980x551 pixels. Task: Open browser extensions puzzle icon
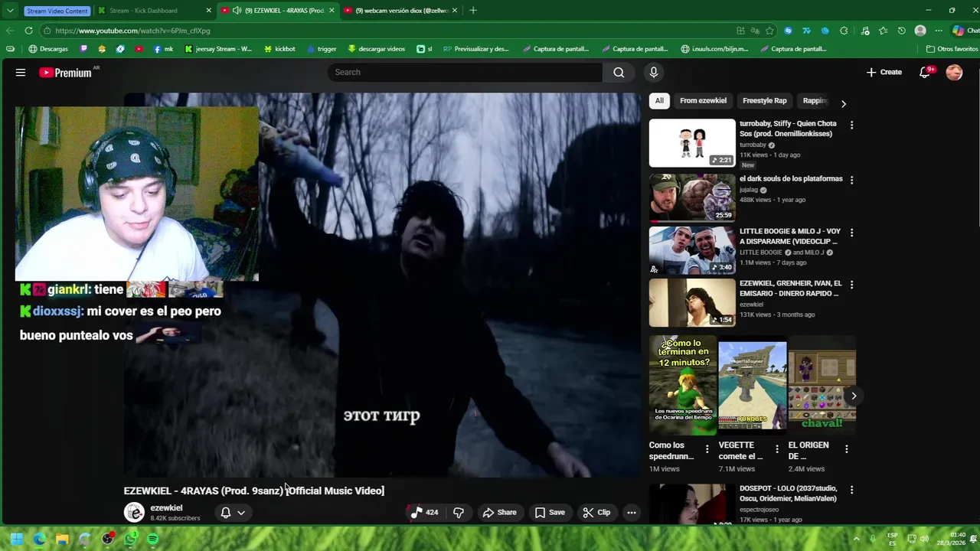pyautogui.click(x=844, y=31)
